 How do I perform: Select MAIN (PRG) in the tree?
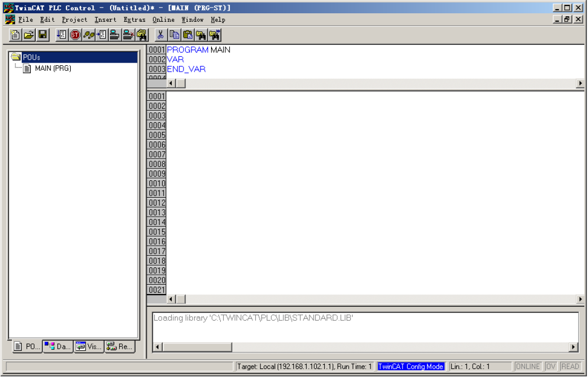tap(53, 68)
